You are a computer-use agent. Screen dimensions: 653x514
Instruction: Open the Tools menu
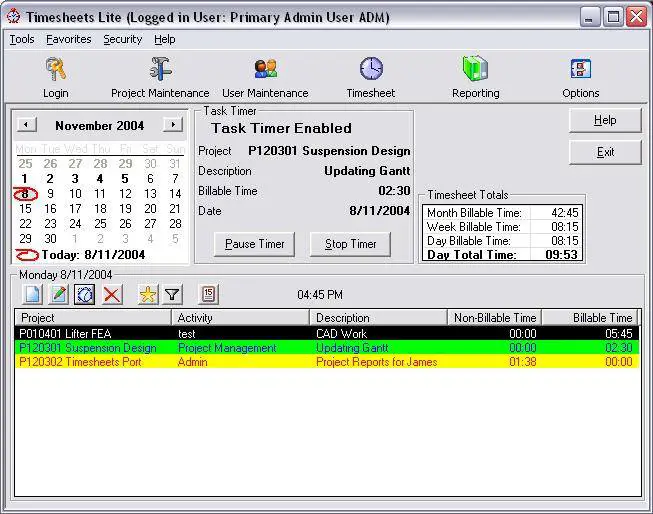(22, 39)
